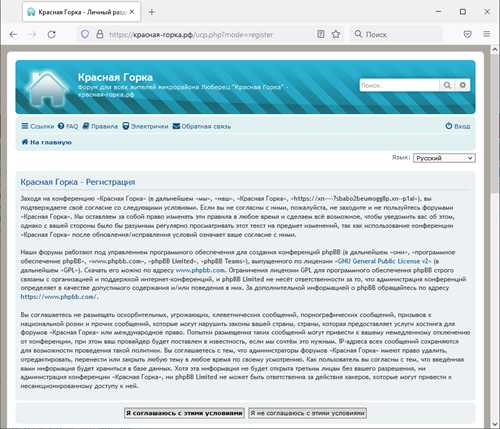This screenshot has width=500, height=429.
Task: Submit forum search with magnifier icon
Action: coord(447,85)
